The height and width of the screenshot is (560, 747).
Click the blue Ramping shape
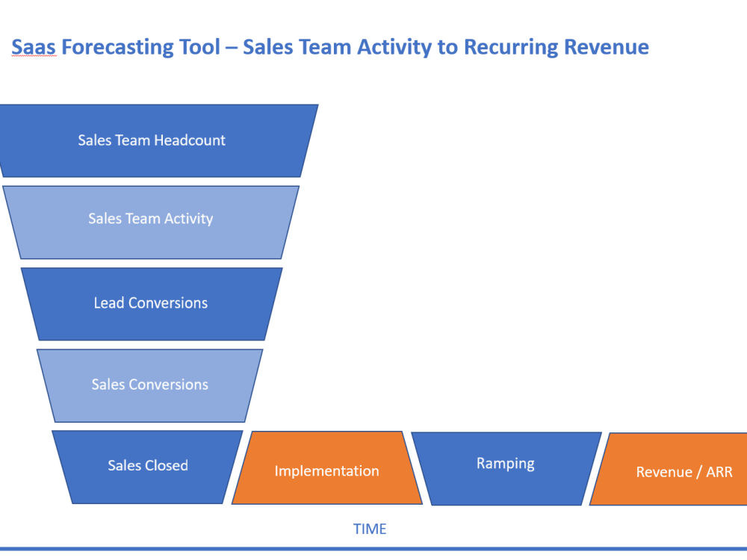[506, 469]
